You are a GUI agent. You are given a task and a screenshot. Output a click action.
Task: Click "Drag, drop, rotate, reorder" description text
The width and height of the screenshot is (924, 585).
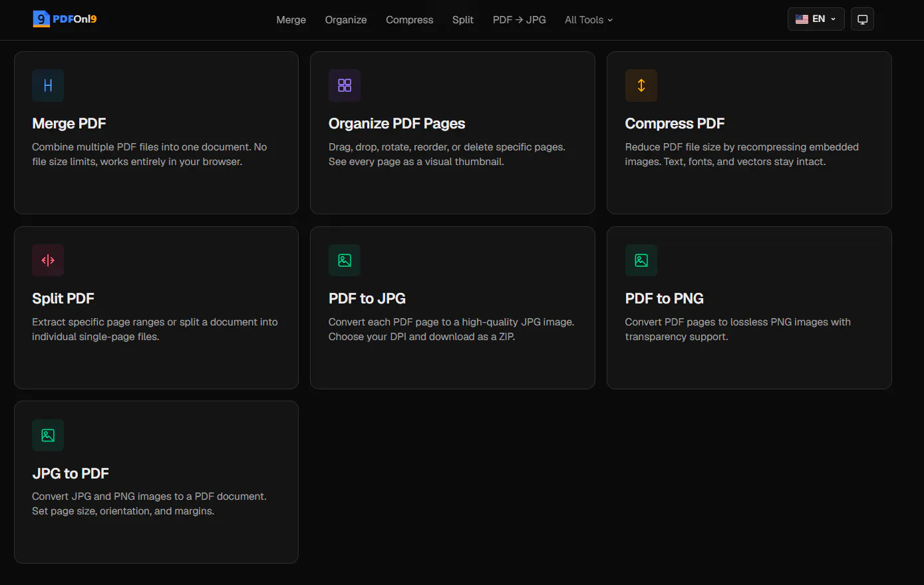[447, 154]
